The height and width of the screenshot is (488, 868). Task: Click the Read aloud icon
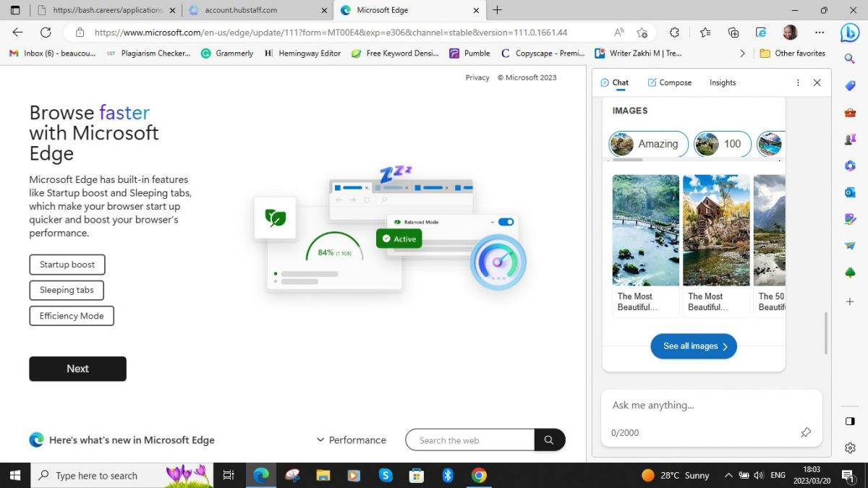tap(619, 33)
